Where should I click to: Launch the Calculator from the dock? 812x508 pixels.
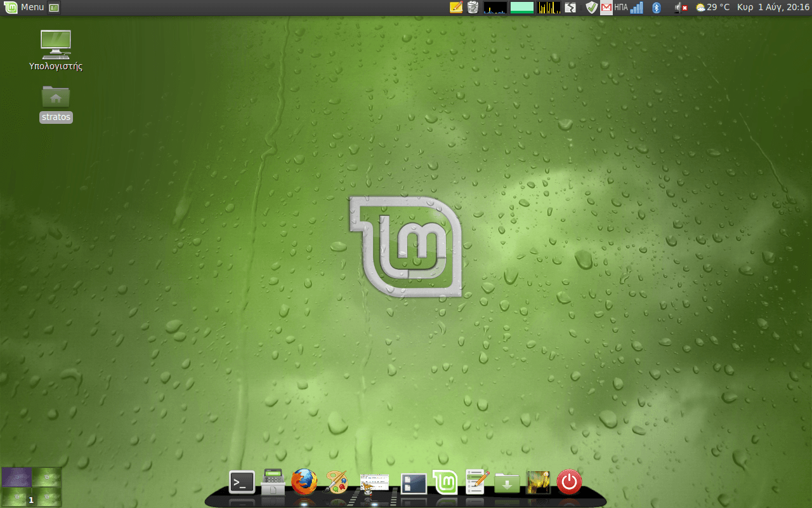(273, 481)
